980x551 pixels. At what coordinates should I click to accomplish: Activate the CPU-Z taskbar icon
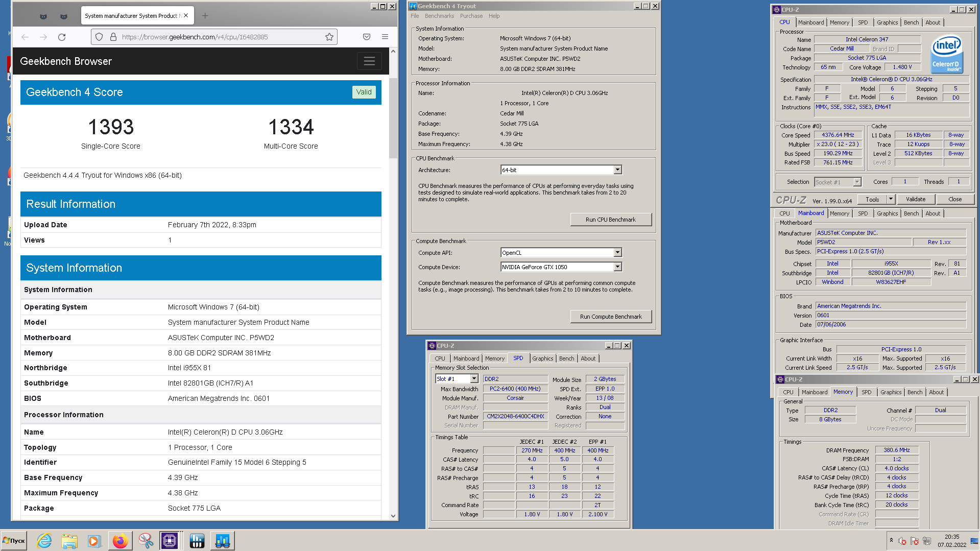170,541
